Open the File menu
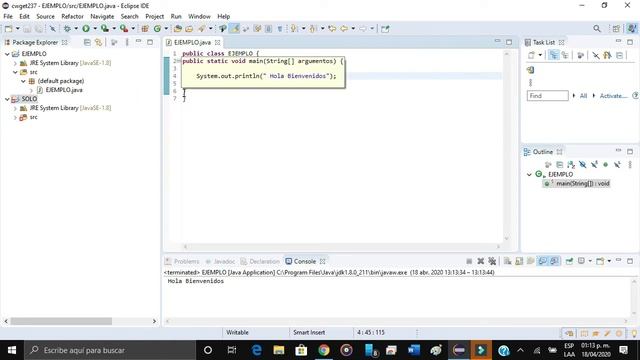The height and width of the screenshot is (360, 640). 8,16
